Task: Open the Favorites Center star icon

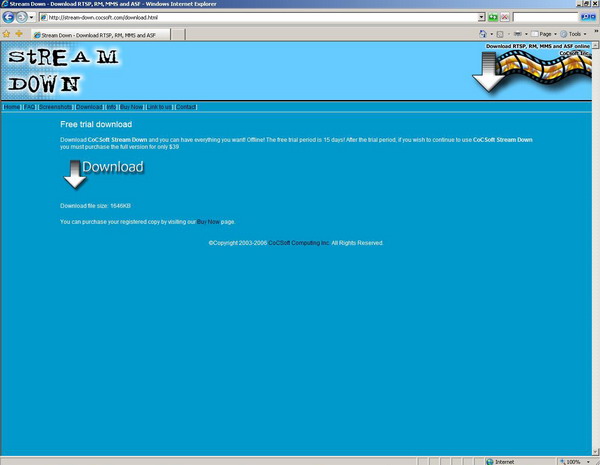Action: coord(6,34)
